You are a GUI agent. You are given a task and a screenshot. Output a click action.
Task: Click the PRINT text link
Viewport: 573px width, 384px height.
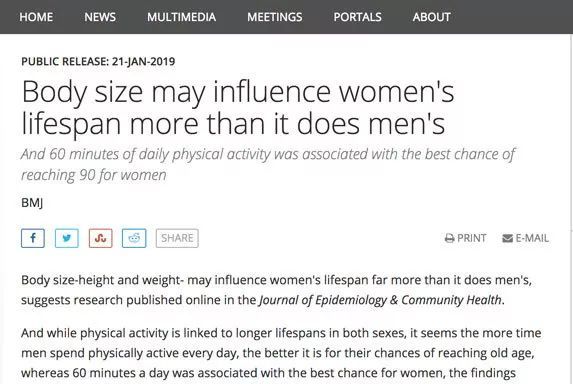(x=471, y=238)
